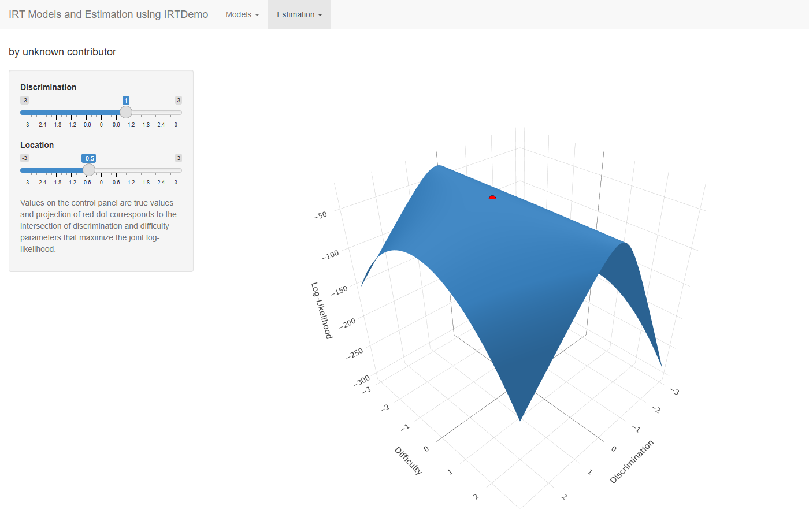809x532 pixels.
Task: Click the Difficulty axis title
Action: pyautogui.click(x=409, y=460)
